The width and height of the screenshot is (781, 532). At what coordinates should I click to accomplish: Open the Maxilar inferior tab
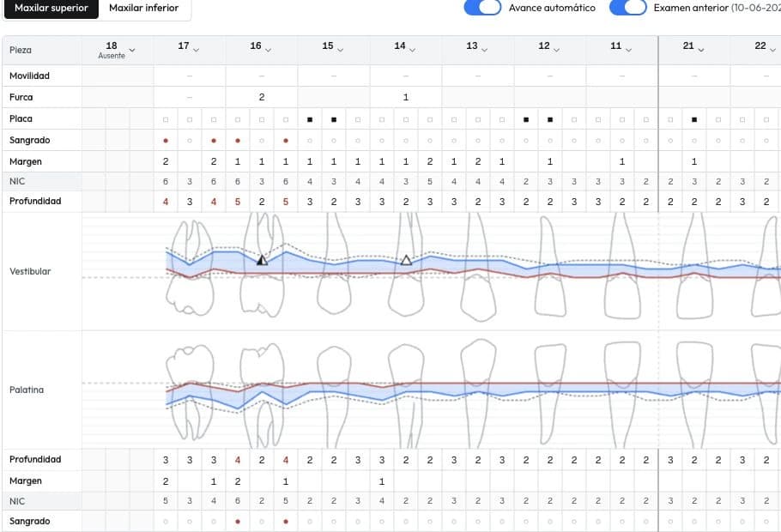144,8
